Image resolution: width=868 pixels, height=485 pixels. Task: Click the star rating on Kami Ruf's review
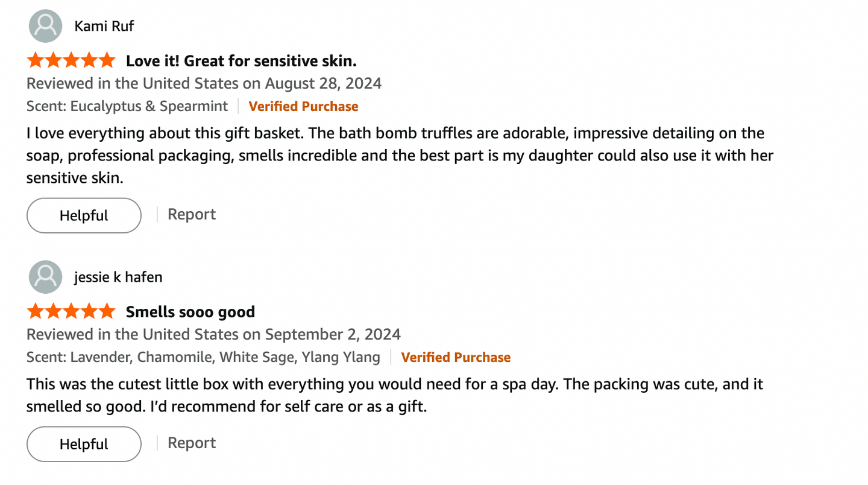[71, 60]
